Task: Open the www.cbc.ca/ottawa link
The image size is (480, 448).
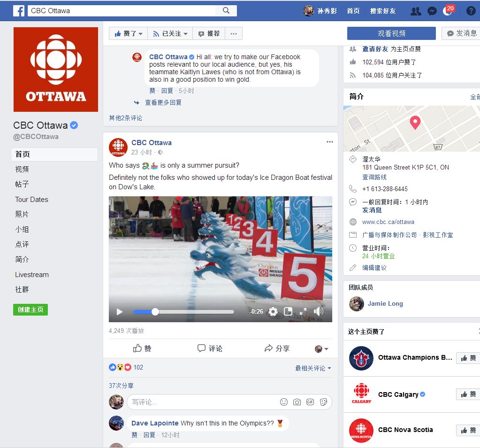Action: (x=388, y=222)
